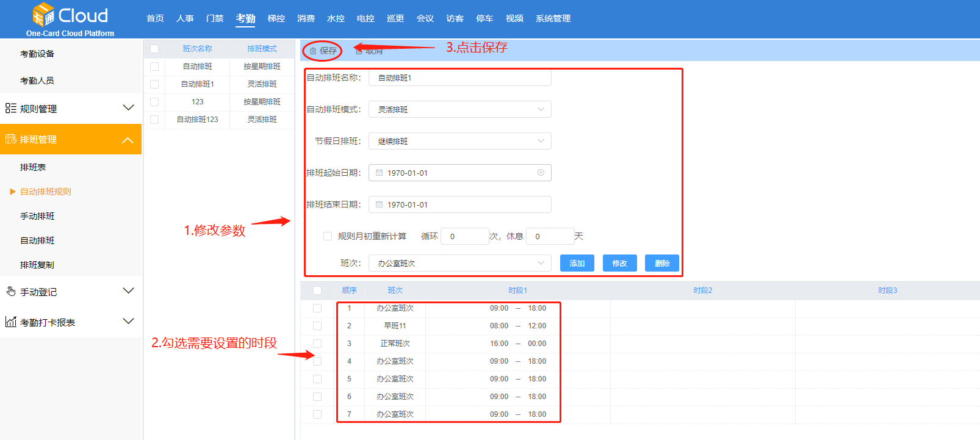The height and width of the screenshot is (440, 980).
Task: Open the 节假日排班 dropdown
Action: 459,141
